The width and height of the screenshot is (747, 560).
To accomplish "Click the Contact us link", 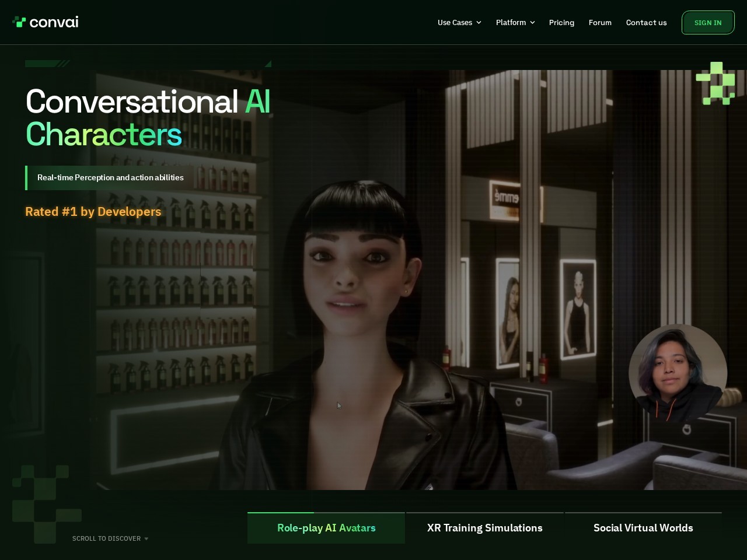I will click(x=646, y=22).
